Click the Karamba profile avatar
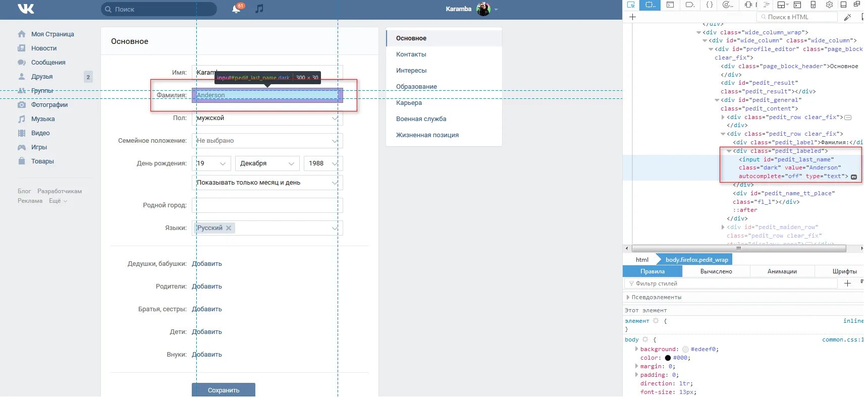This screenshot has width=868, height=398. [x=483, y=9]
